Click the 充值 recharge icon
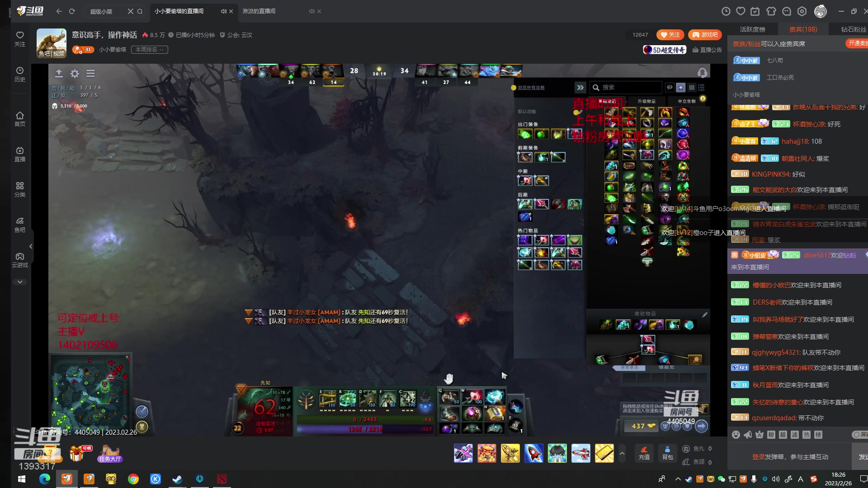This screenshot has height=488, width=868. coord(644,453)
